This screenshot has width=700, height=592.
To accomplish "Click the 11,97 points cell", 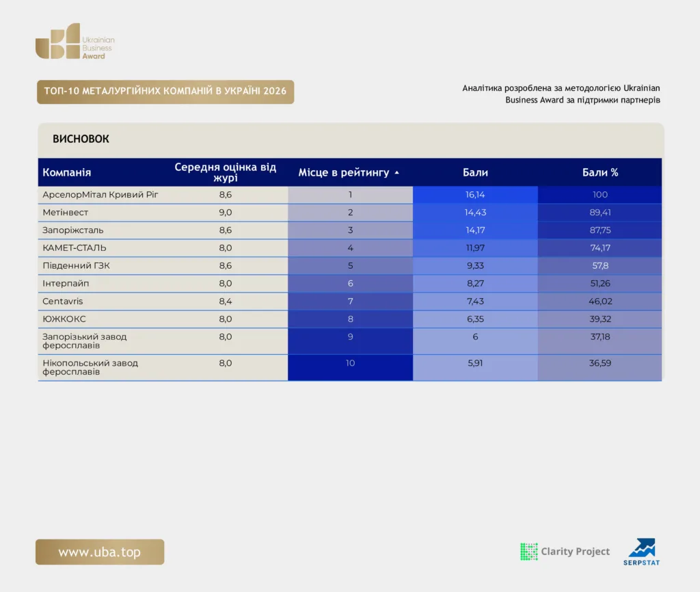I will pyautogui.click(x=475, y=247).
